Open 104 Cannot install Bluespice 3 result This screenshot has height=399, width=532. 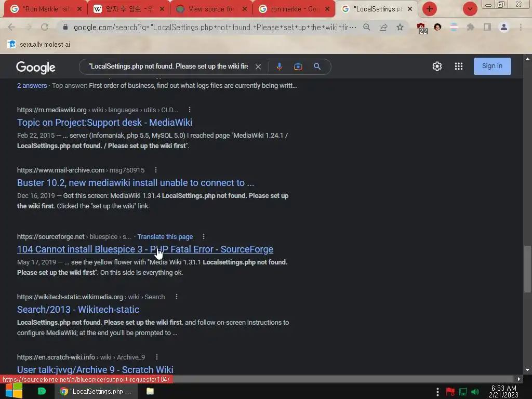click(145, 249)
